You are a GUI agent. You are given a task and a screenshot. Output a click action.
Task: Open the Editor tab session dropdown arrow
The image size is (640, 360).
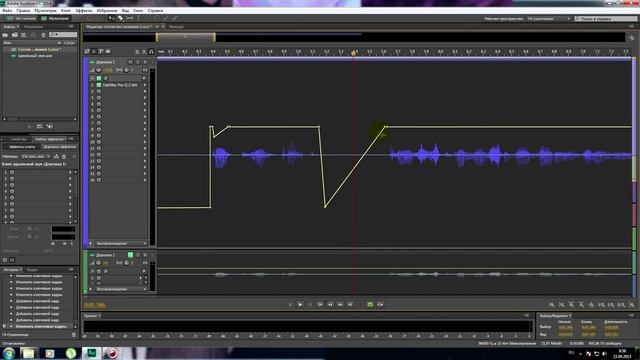[x=157, y=27]
